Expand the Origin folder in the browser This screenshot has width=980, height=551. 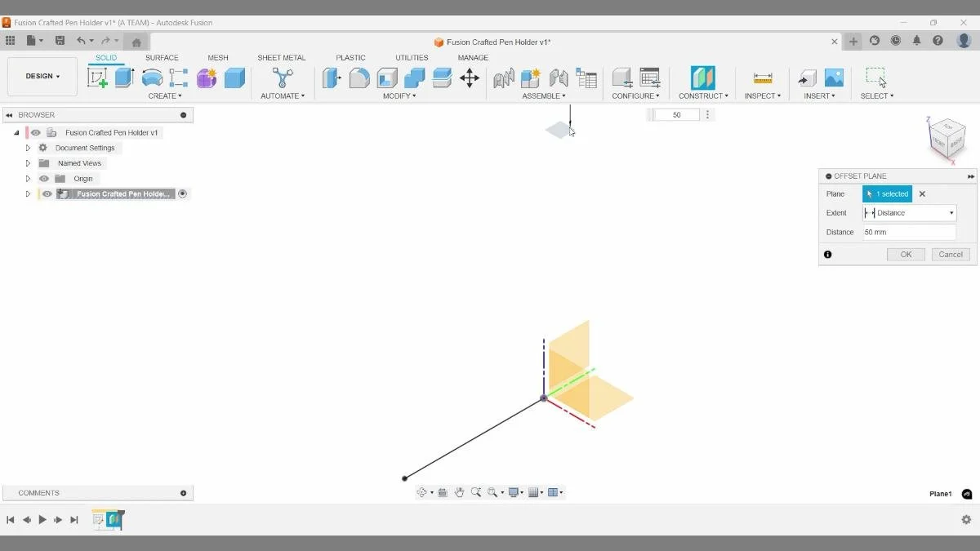coord(28,178)
